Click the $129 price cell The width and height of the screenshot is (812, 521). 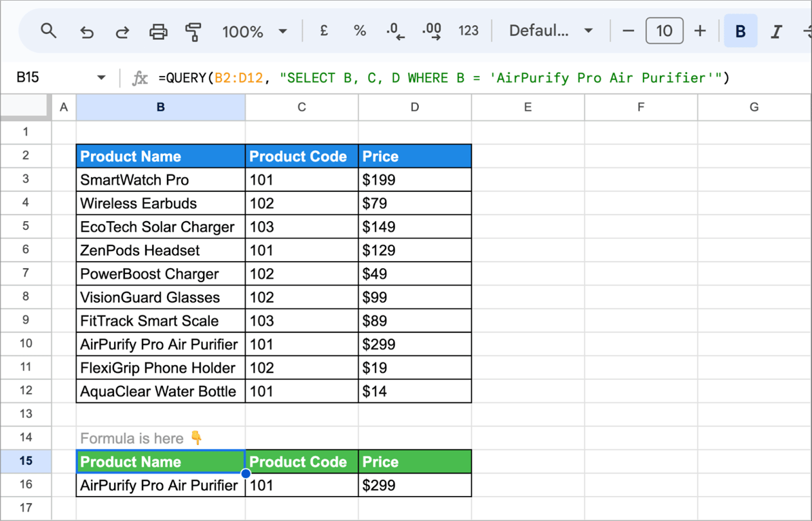[x=415, y=250]
